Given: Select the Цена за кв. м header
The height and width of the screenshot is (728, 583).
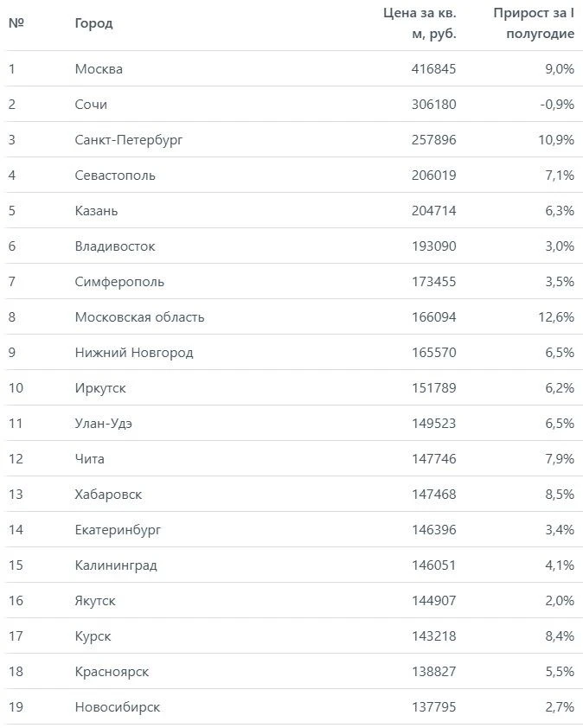Looking at the screenshot, I should 420,23.
